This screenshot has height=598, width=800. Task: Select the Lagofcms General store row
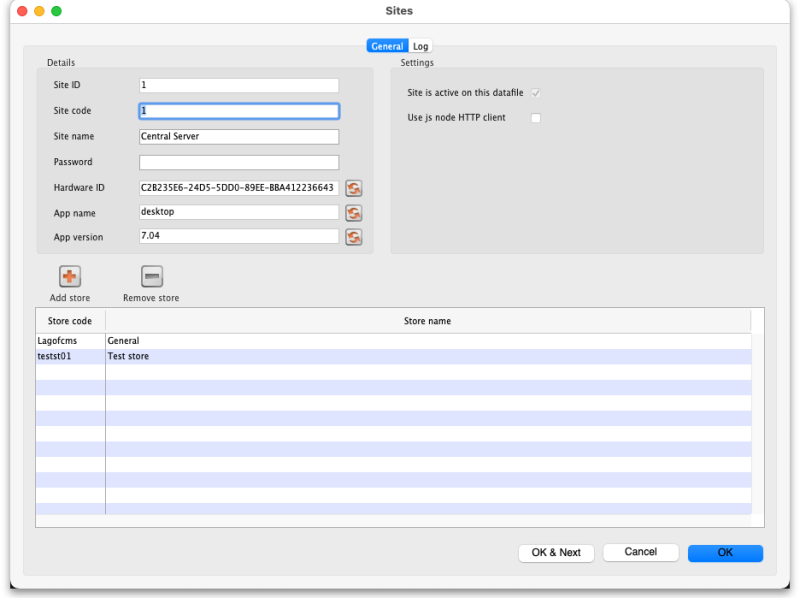pyautogui.click(x=300, y=341)
